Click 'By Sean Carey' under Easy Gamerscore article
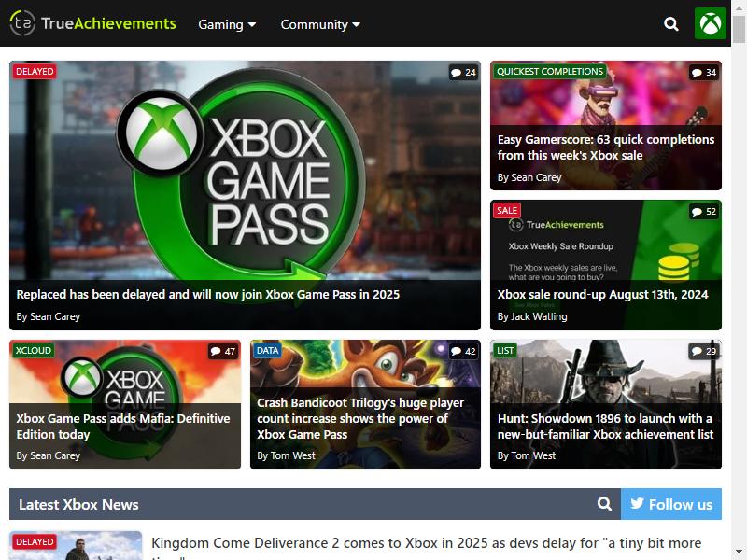This screenshot has width=747, height=560. (x=529, y=177)
